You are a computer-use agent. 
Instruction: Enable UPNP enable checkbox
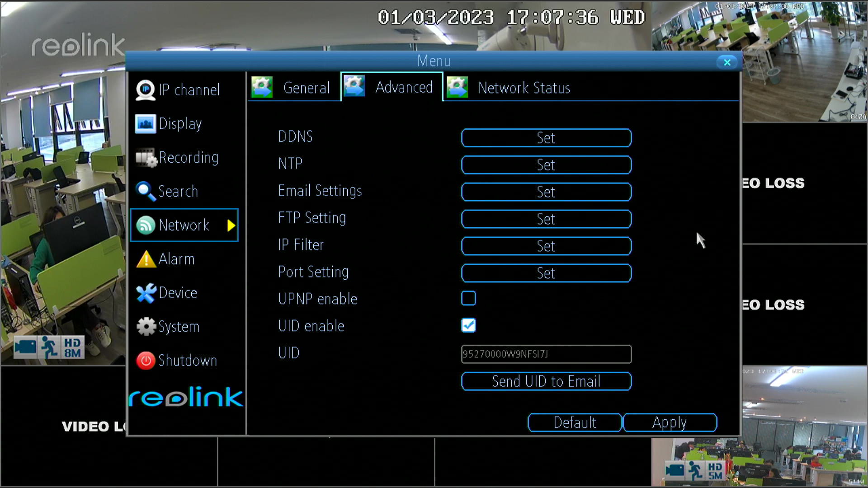tap(468, 299)
